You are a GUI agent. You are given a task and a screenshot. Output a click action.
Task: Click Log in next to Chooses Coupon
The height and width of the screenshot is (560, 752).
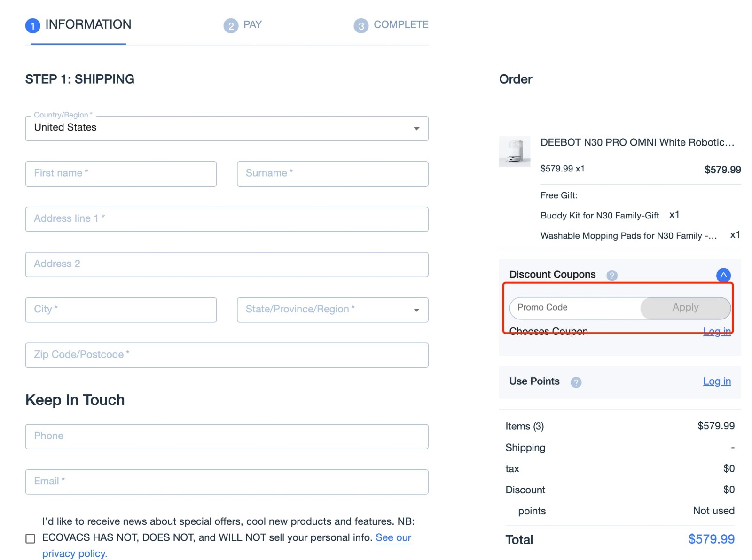pos(716,331)
